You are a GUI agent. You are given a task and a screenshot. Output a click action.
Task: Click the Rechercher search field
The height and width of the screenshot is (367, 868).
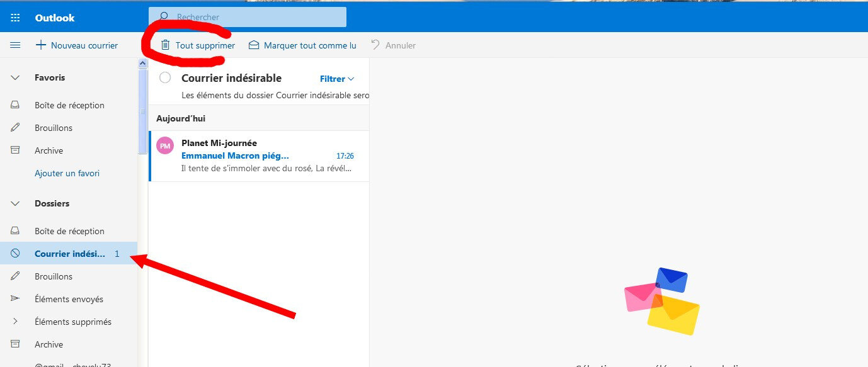coord(248,17)
